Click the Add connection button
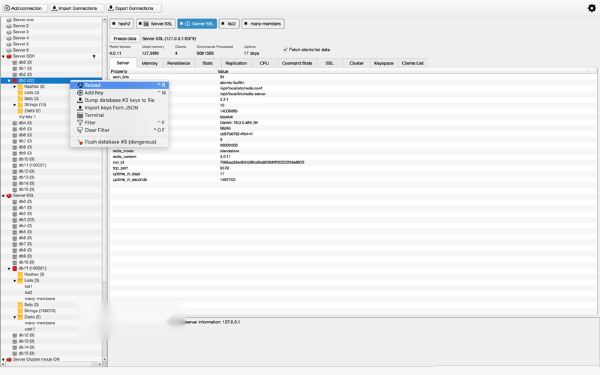The height and width of the screenshot is (375, 600). 24,8
